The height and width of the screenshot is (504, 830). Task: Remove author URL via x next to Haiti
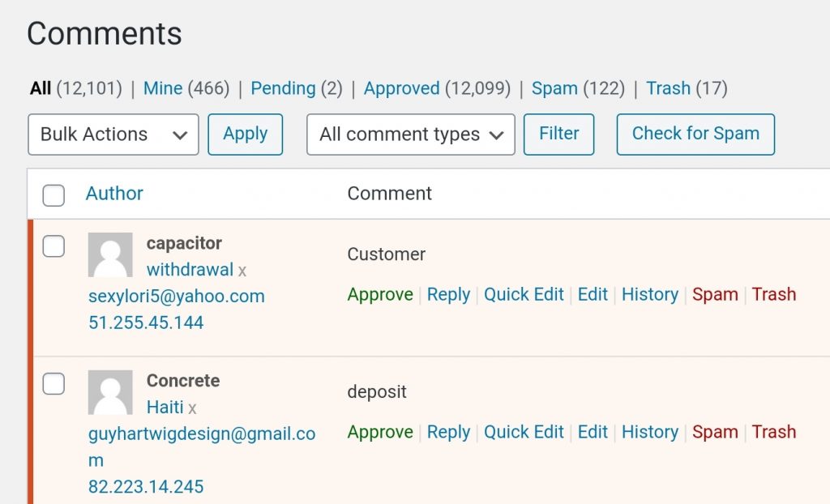193,408
